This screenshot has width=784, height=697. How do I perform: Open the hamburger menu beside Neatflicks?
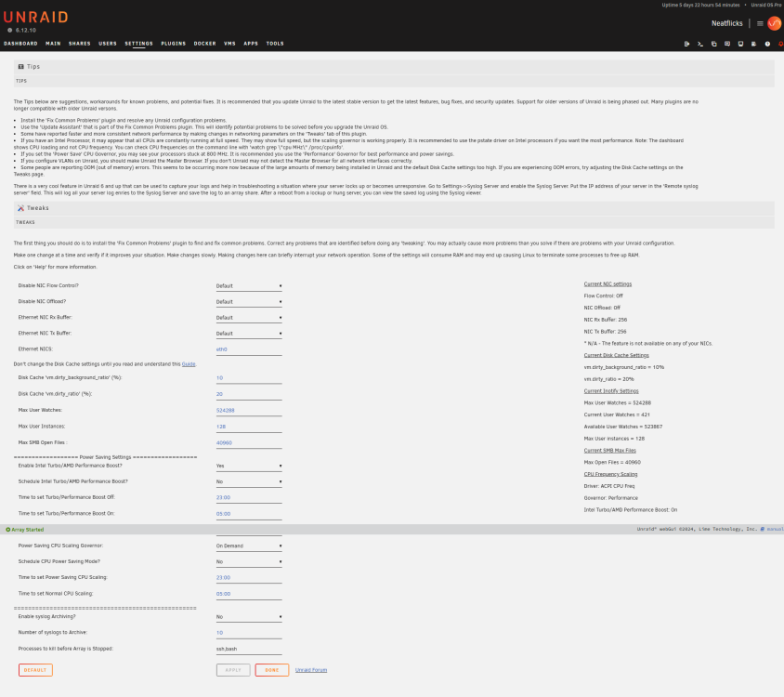click(x=760, y=23)
